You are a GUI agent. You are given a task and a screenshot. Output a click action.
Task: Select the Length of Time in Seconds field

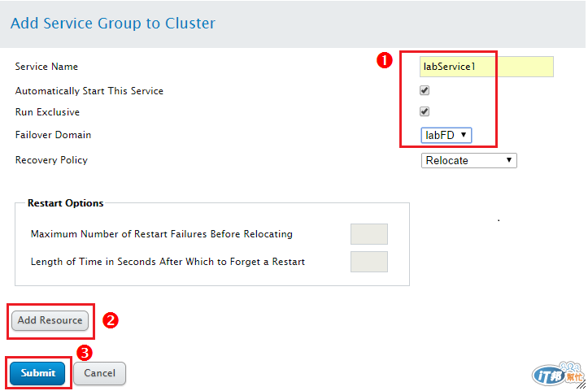click(x=368, y=262)
